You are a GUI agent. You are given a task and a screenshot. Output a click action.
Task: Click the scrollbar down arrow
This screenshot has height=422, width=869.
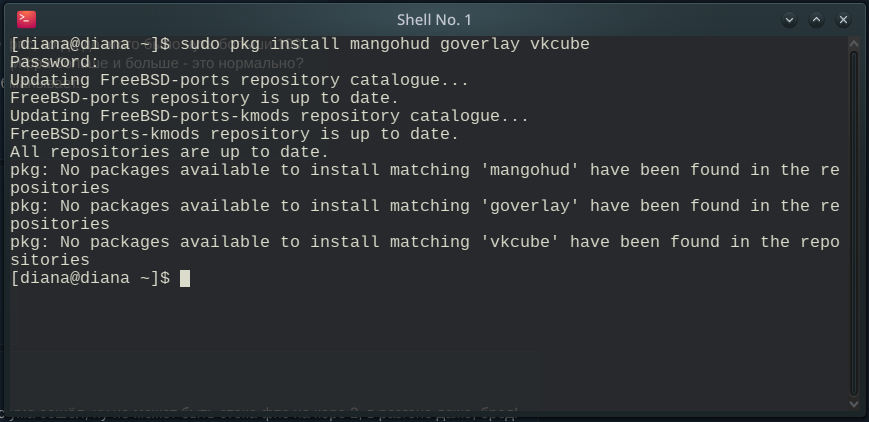(854, 405)
